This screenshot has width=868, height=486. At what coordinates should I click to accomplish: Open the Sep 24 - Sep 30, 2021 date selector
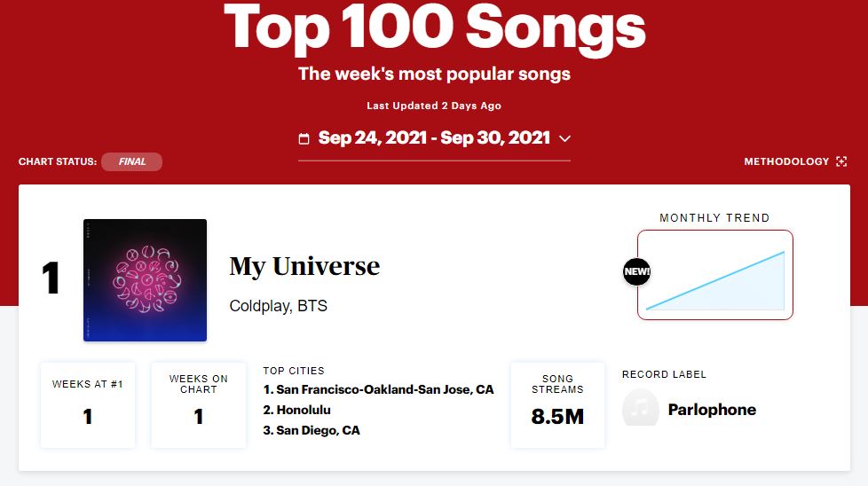[434, 138]
